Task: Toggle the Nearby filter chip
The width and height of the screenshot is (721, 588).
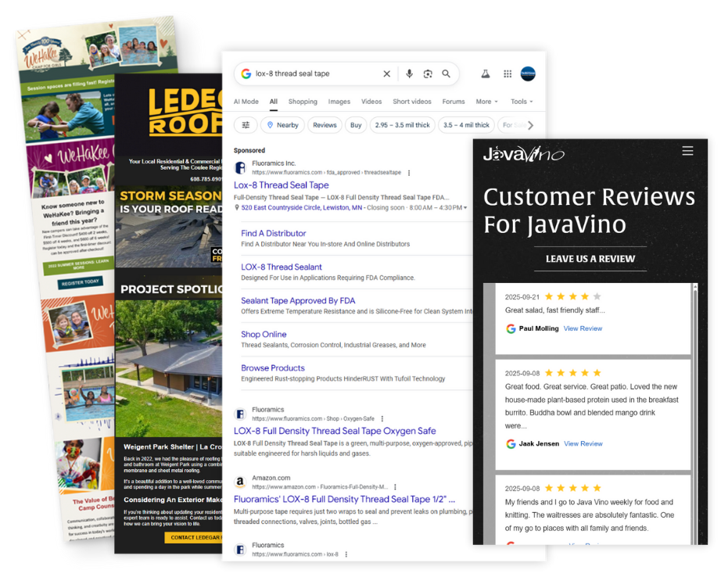Action: click(282, 124)
